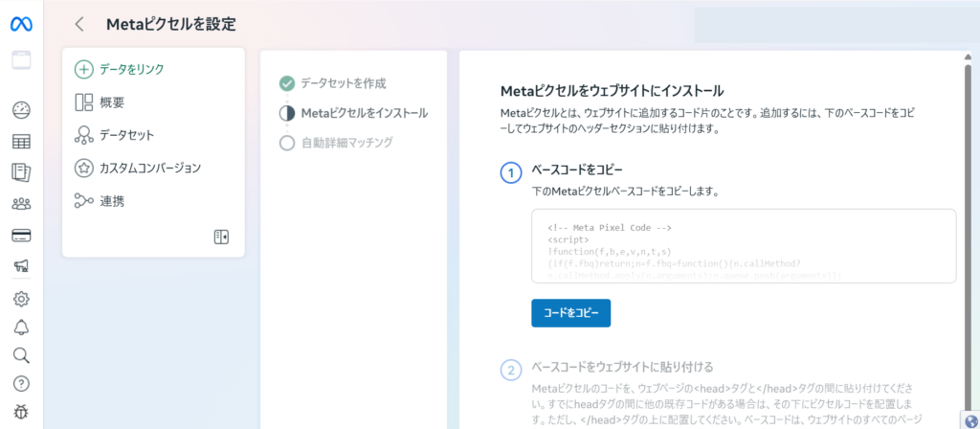Click the vertical scrollbar of install panel
Screen dimensions: 980x429
pyautogui.click(x=969, y=237)
